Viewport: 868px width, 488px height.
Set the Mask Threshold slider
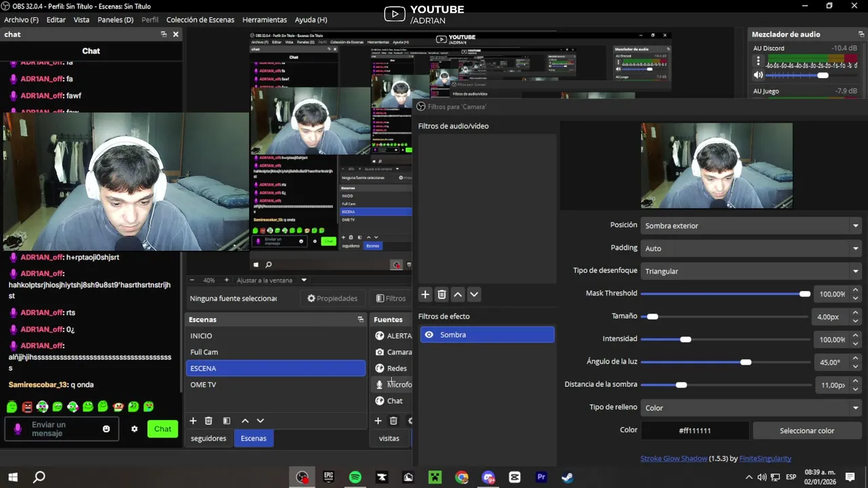pos(726,294)
